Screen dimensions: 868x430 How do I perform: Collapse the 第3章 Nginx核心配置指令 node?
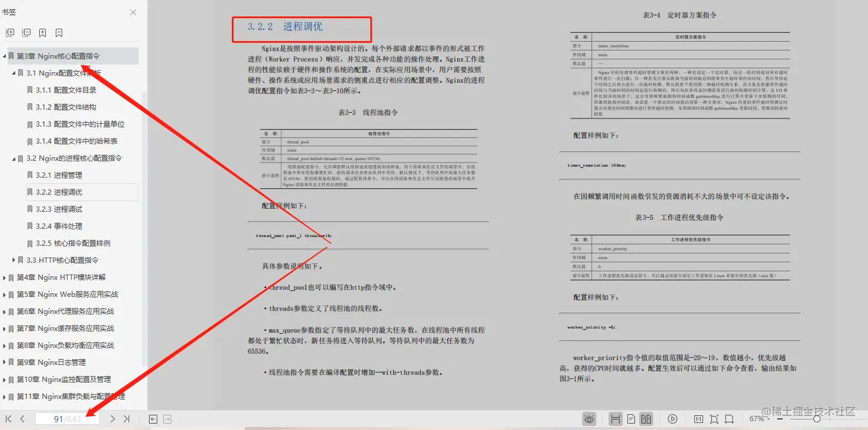point(5,56)
